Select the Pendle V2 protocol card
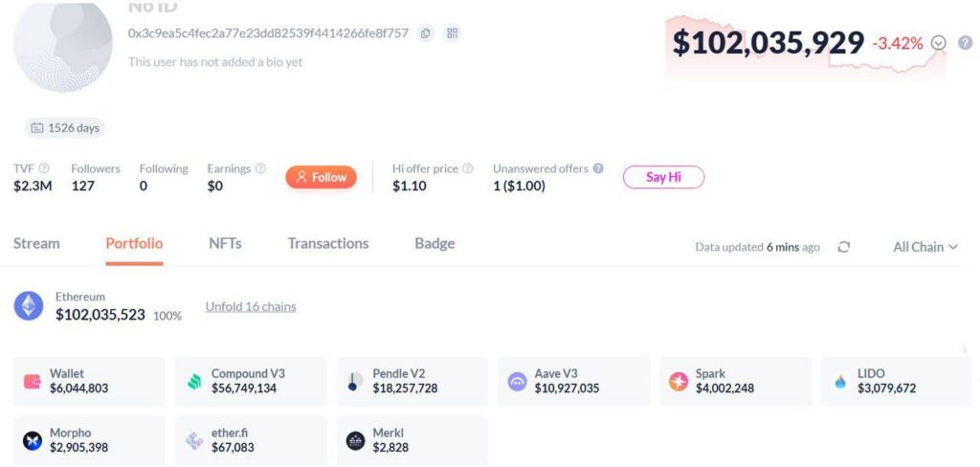 tap(412, 382)
